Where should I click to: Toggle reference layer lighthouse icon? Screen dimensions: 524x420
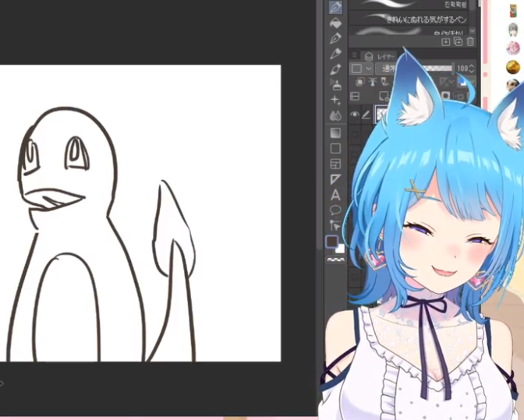[373, 82]
